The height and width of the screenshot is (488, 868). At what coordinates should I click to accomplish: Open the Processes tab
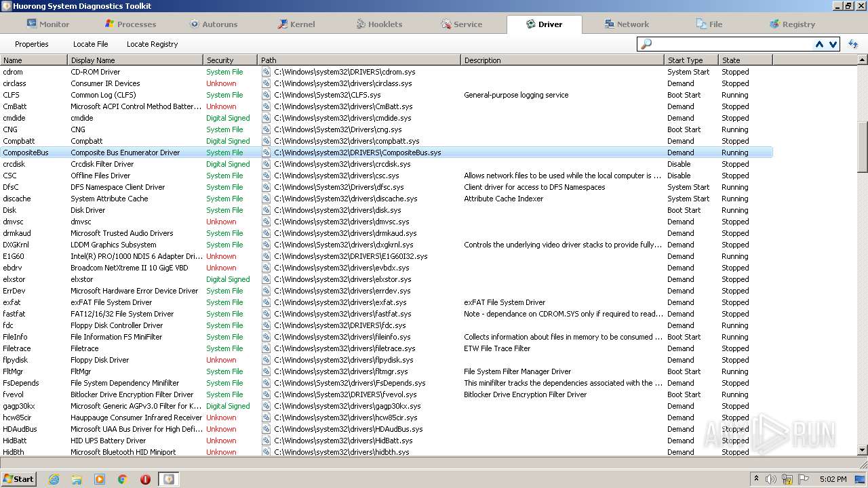pos(130,24)
